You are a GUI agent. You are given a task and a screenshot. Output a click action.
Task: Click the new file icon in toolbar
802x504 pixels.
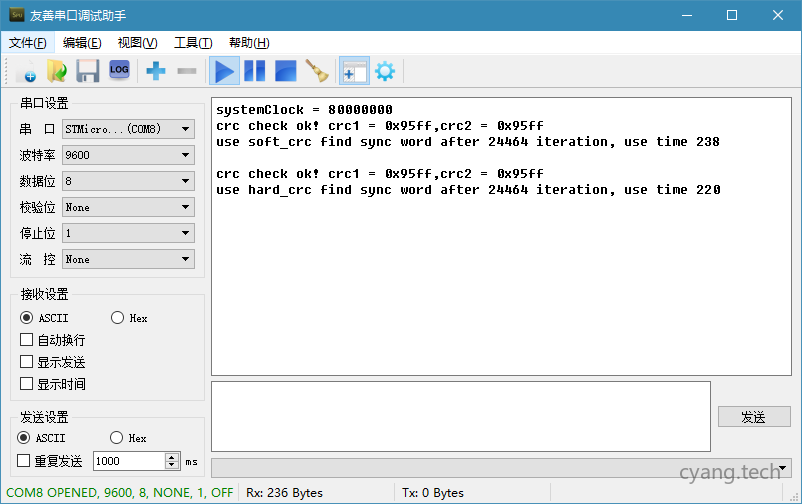[25, 71]
